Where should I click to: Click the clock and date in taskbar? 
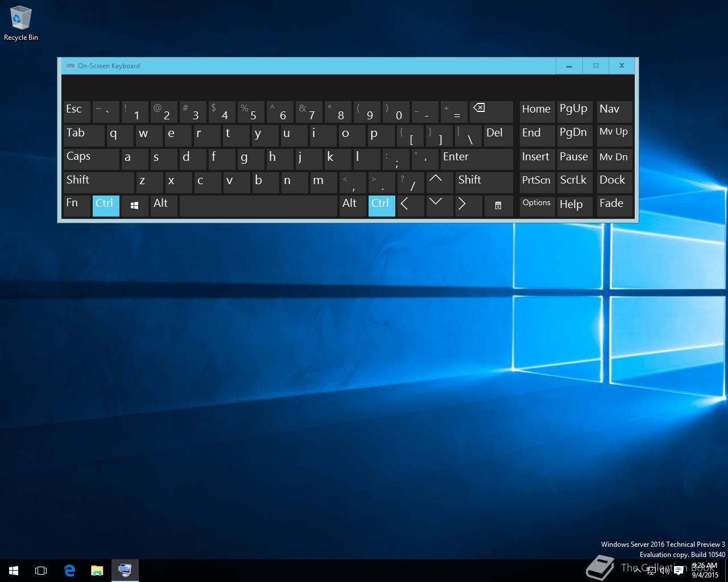(705, 570)
